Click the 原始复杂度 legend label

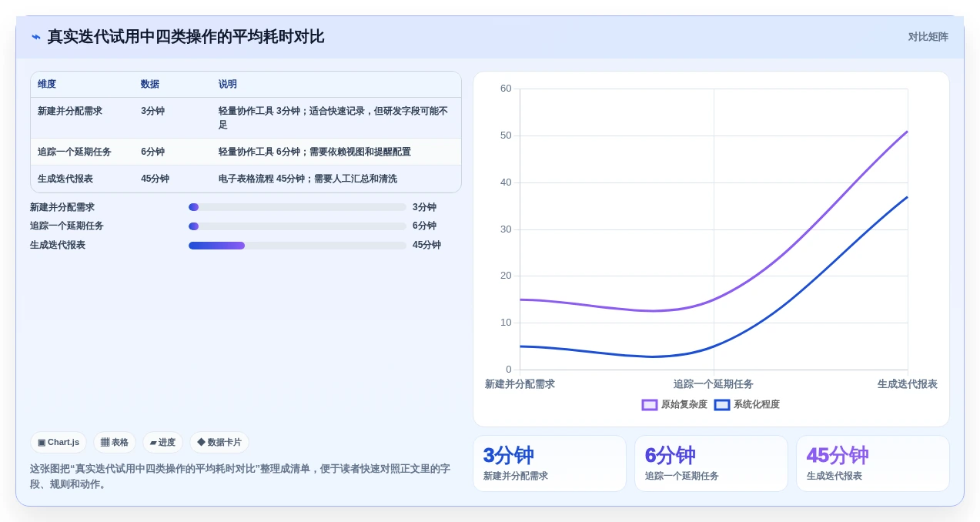[684, 404]
